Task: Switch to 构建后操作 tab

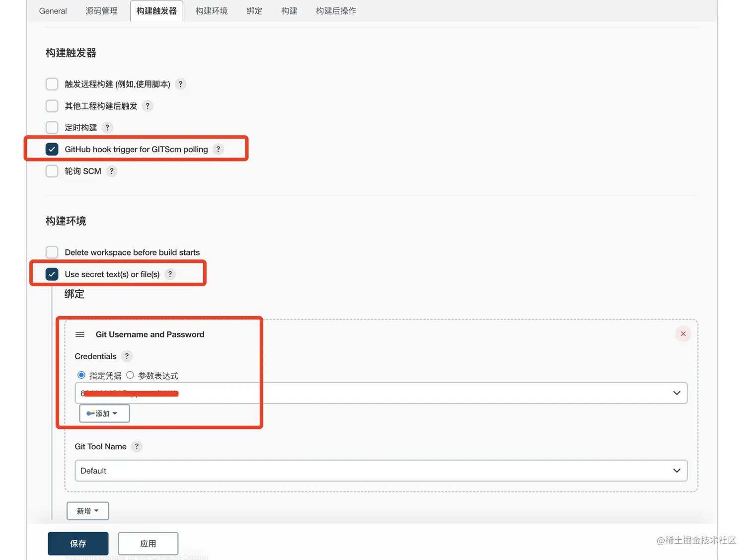Action: click(x=336, y=11)
